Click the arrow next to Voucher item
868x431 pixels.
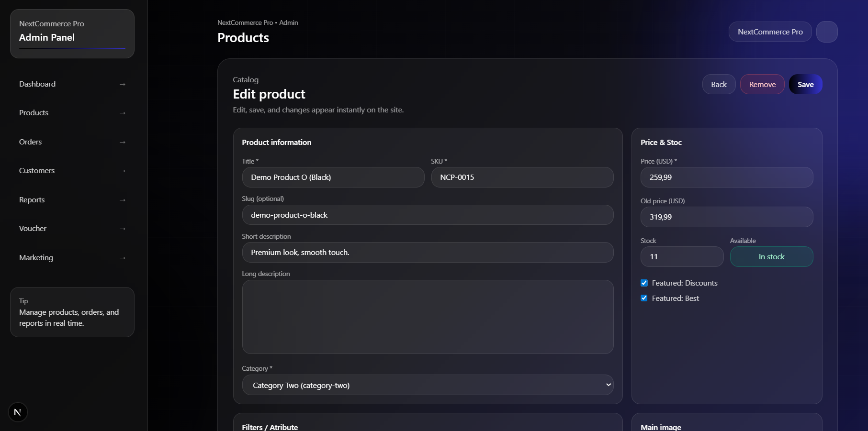(x=123, y=229)
